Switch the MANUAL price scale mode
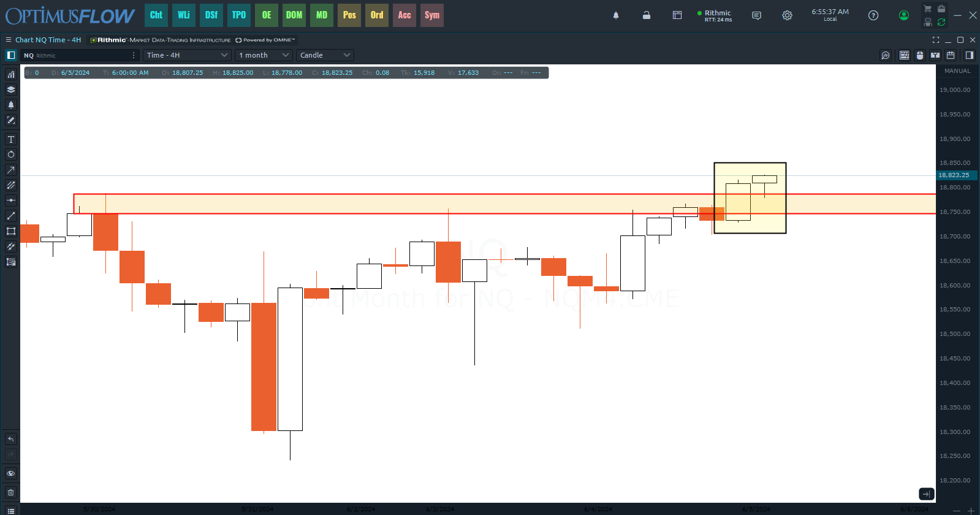The image size is (980, 515). coord(957,71)
